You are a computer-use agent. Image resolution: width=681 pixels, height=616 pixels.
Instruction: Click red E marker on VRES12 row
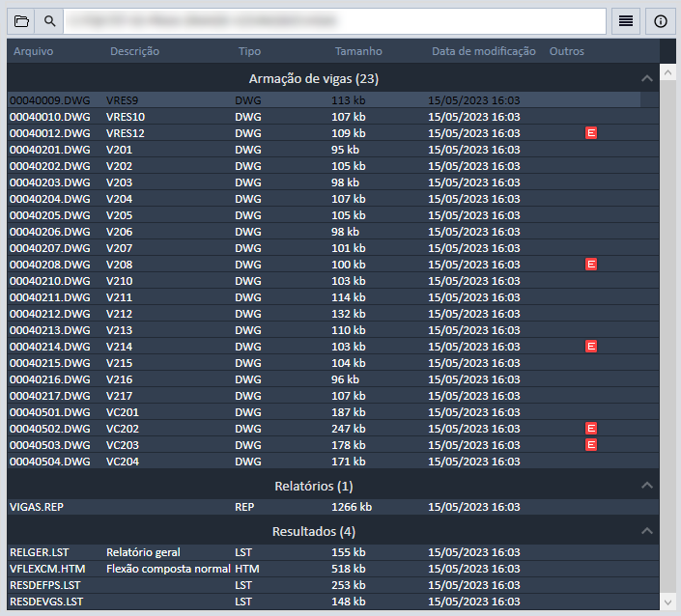591,133
